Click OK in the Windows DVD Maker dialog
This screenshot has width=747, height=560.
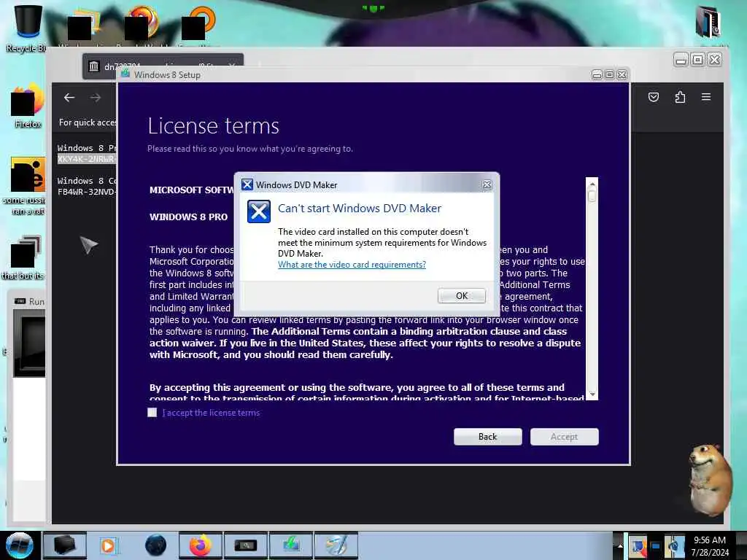(461, 296)
